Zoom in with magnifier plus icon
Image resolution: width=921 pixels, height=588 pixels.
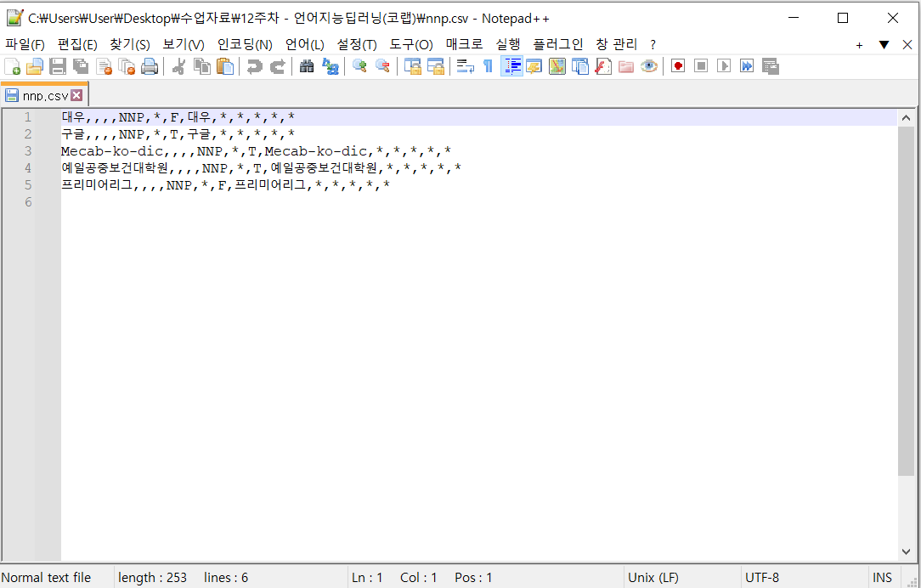click(359, 66)
